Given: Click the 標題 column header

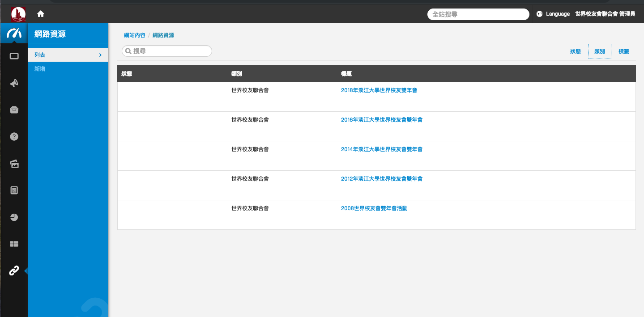Looking at the screenshot, I should click(346, 74).
